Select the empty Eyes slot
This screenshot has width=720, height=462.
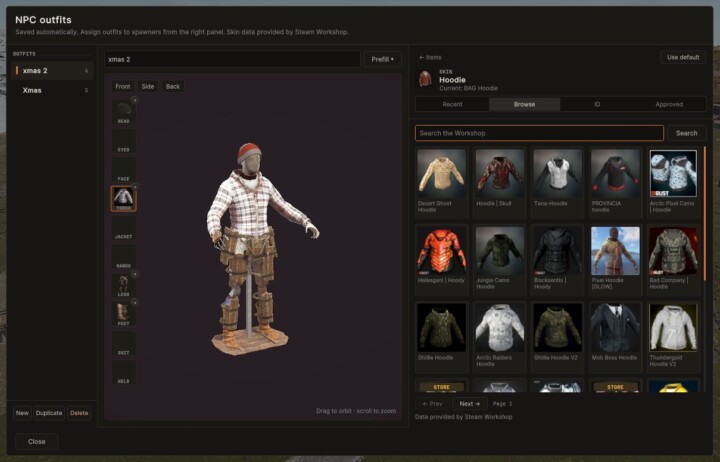pos(124,141)
